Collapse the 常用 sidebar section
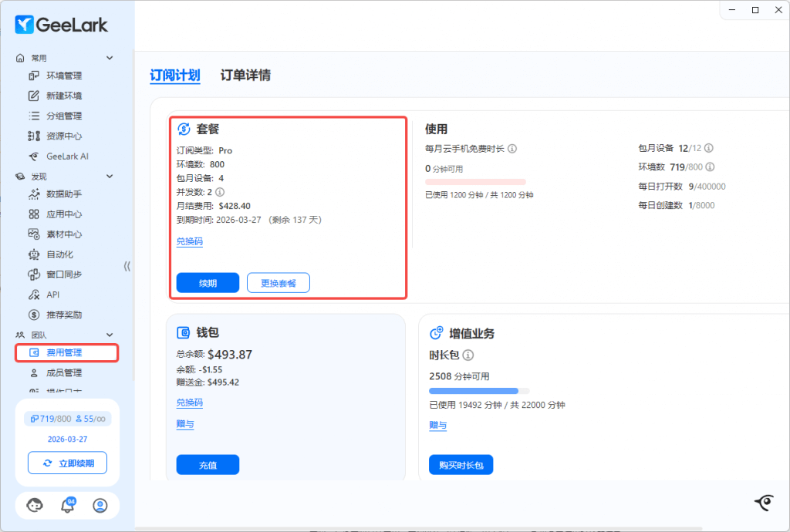This screenshot has width=790, height=532. (110, 58)
